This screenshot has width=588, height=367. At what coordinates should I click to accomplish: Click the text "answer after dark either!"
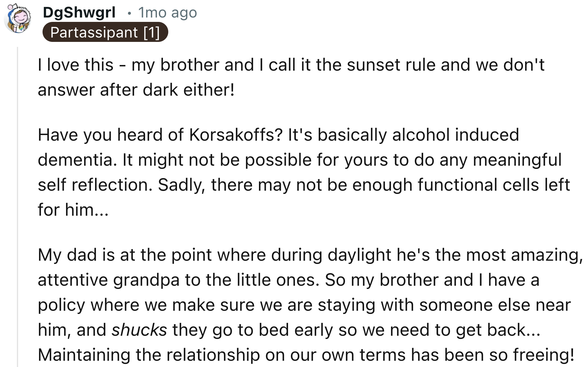(136, 90)
